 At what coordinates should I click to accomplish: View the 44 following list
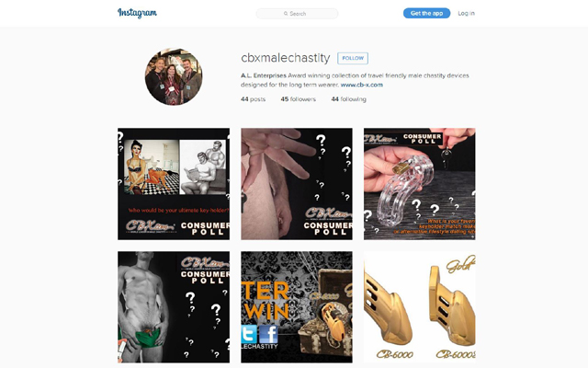(x=349, y=99)
